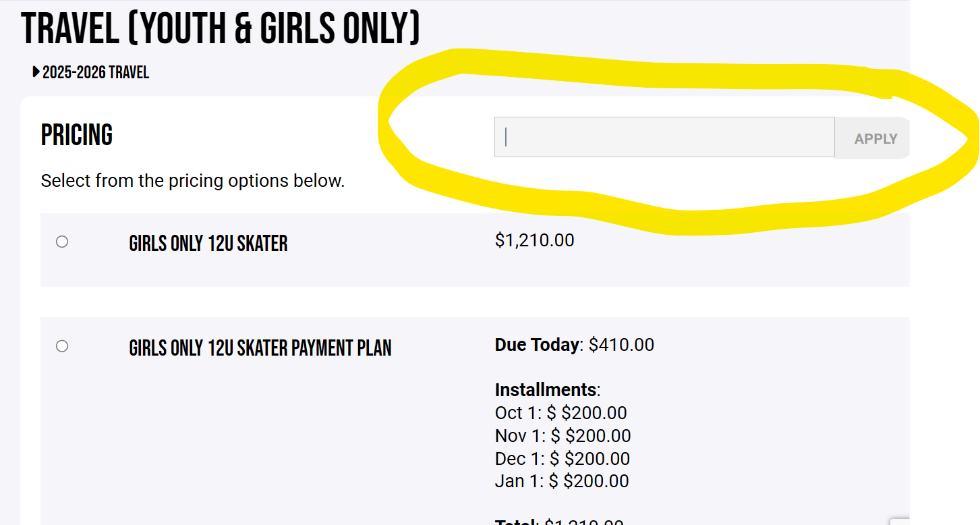980x525 pixels.
Task: Click the partially visible Total line
Action: click(558, 522)
